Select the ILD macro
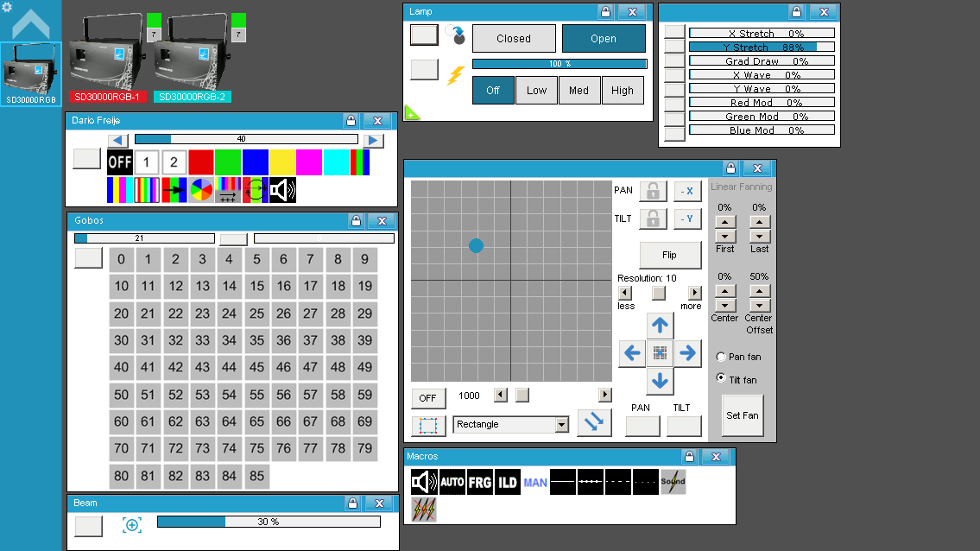The height and width of the screenshot is (551, 980). (x=507, y=482)
